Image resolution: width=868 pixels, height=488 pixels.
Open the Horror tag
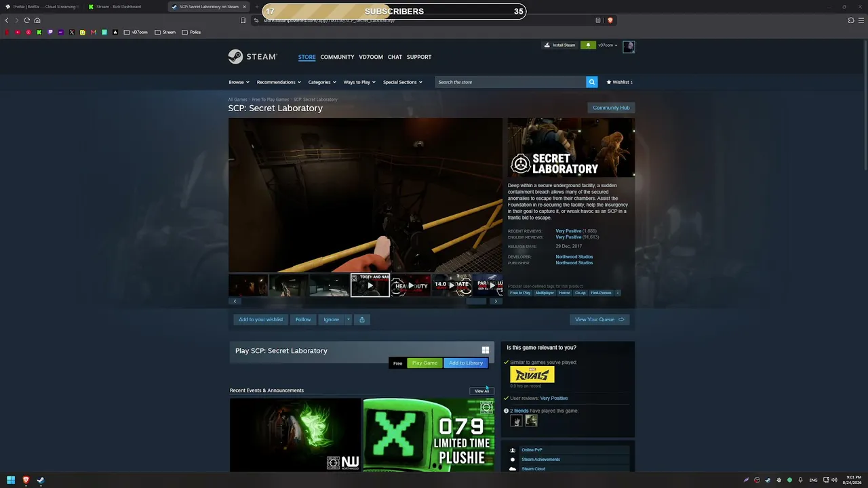point(565,293)
